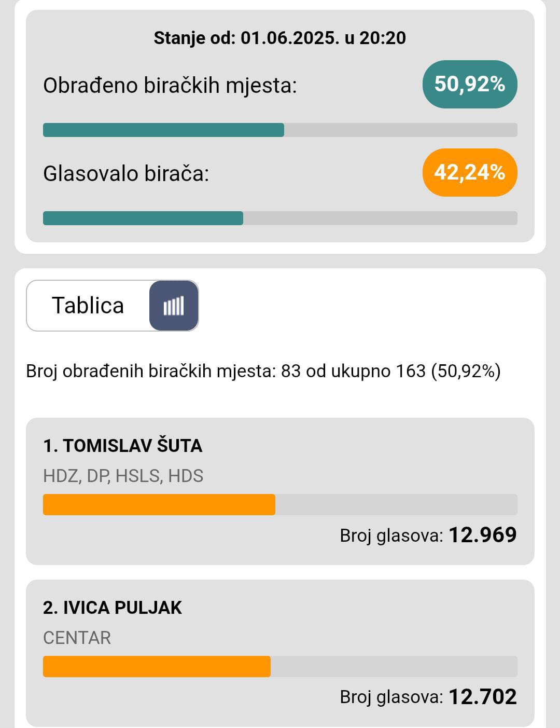Switch to bar chart view icon
The height and width of the screenshot is (728, 560).
174,306
